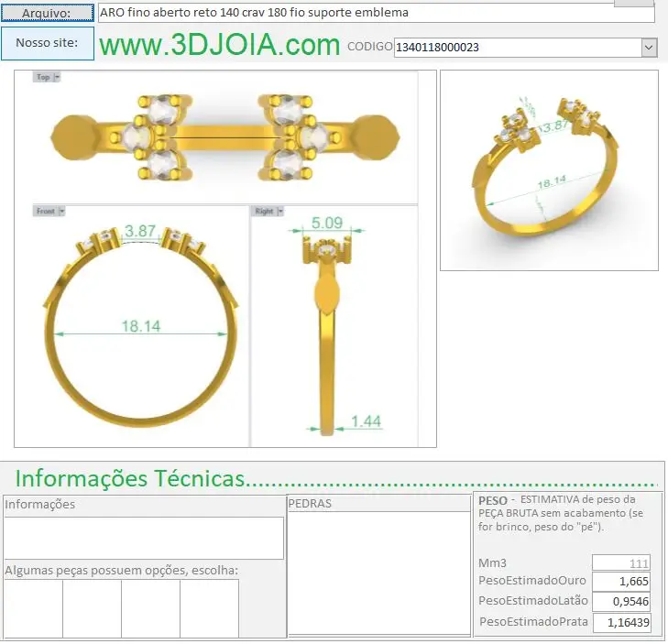Click the PEDRAS list box
The width and height of the screenshot is (668, 644).
(379, 573)
